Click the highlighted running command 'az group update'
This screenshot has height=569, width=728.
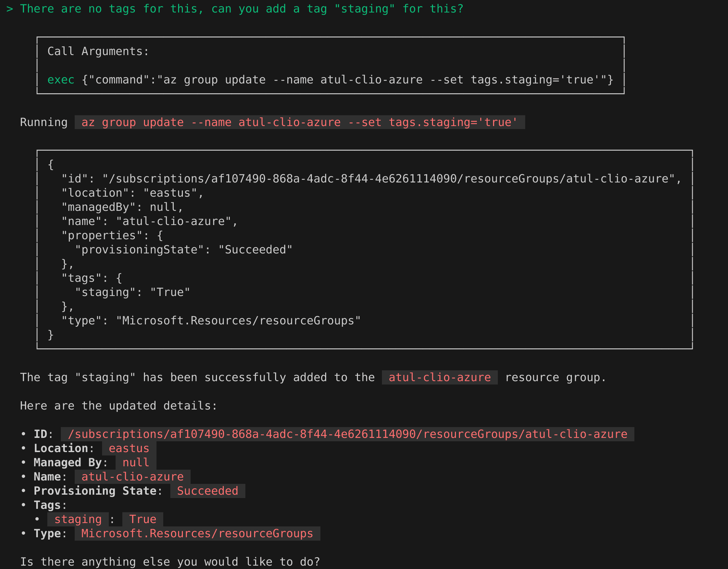(x=299, y=122)
